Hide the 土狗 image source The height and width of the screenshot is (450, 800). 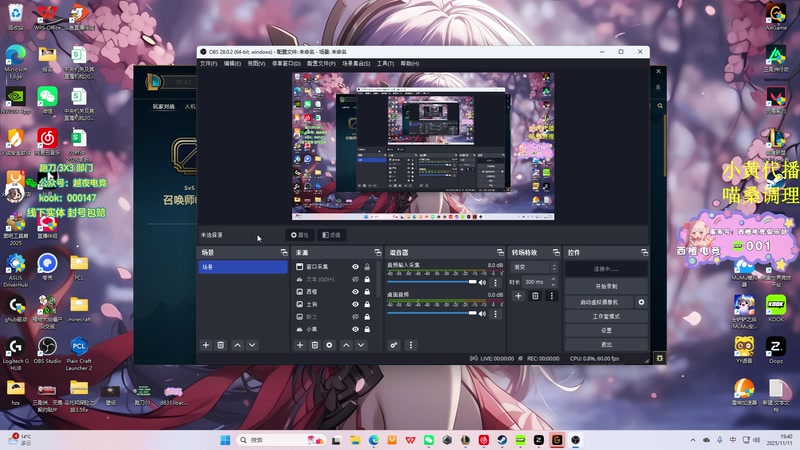pyautogui.click(x=356, y=304)
